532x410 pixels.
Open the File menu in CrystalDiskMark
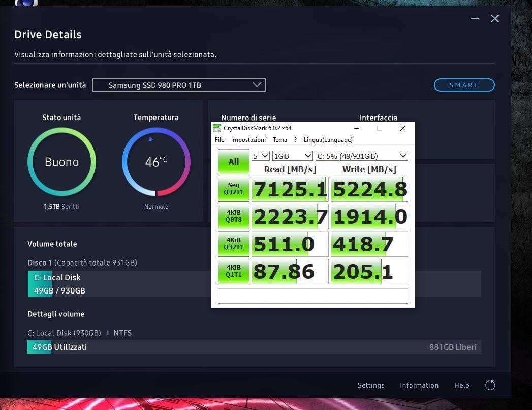[x=220, y=139]
